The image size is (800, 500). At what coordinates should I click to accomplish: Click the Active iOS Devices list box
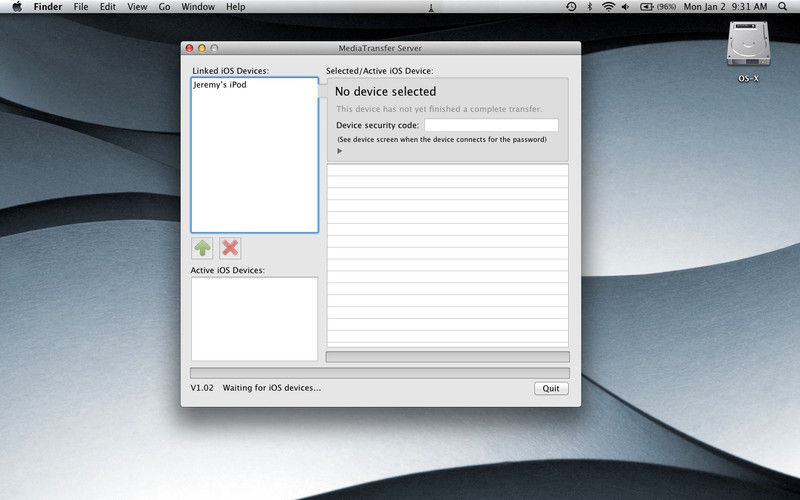point(255,319)
